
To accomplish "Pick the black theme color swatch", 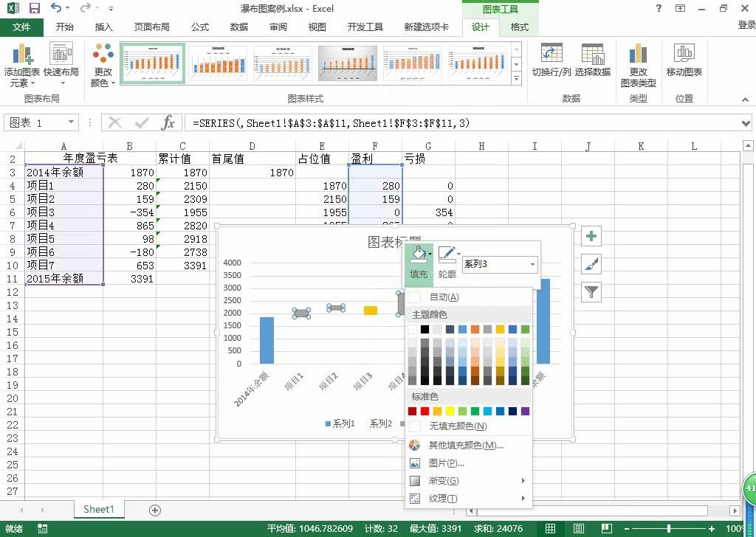I will tap(425, 330).
